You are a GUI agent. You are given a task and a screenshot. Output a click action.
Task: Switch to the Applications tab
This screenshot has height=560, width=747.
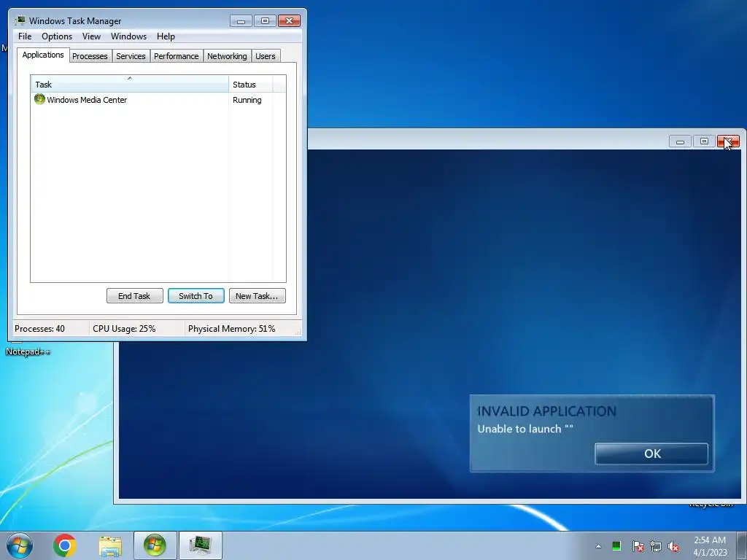43,55
